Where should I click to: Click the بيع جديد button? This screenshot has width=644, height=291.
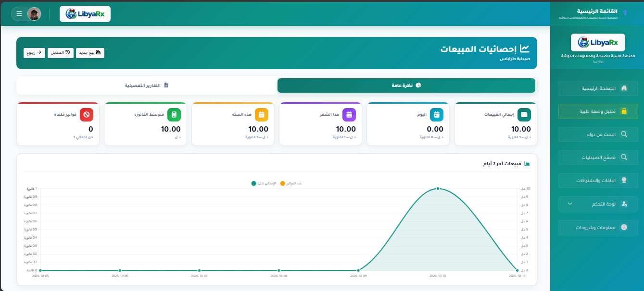click(90, 52)
